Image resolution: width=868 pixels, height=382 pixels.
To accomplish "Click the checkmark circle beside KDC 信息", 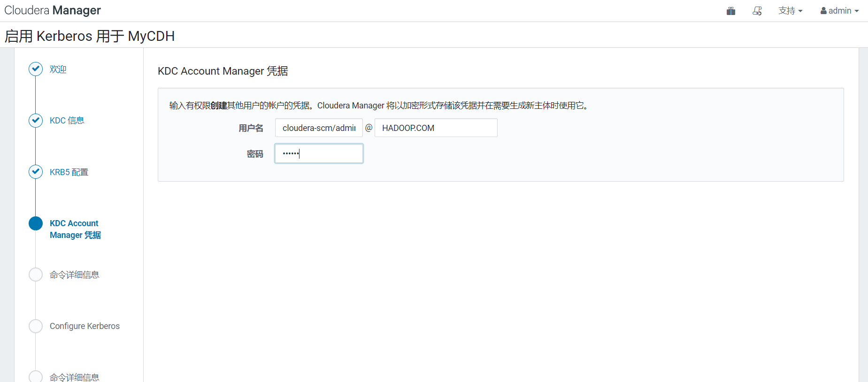I will point(36,121).
